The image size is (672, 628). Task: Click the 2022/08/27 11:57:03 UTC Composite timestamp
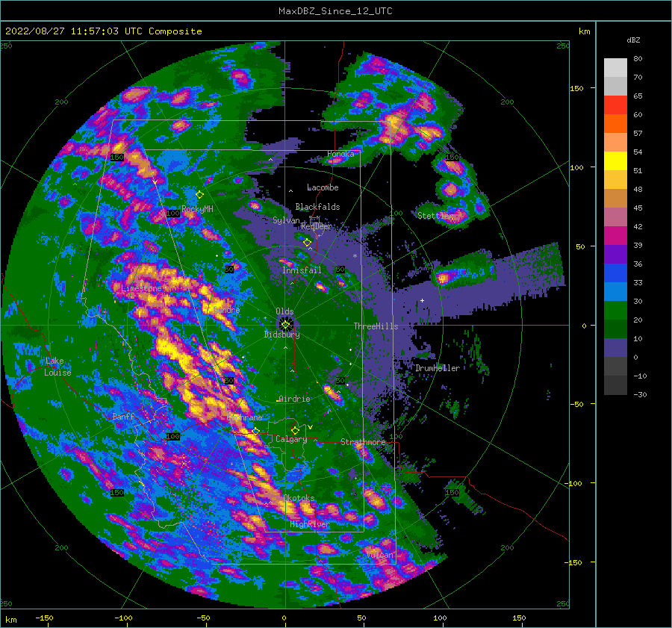pyautogui.click(x=103, y=31)
